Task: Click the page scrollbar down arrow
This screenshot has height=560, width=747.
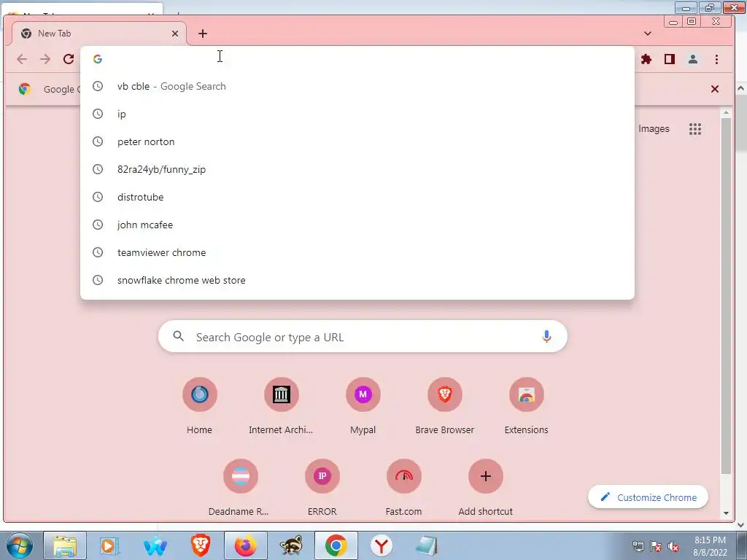Action: (x=726, y=513)
